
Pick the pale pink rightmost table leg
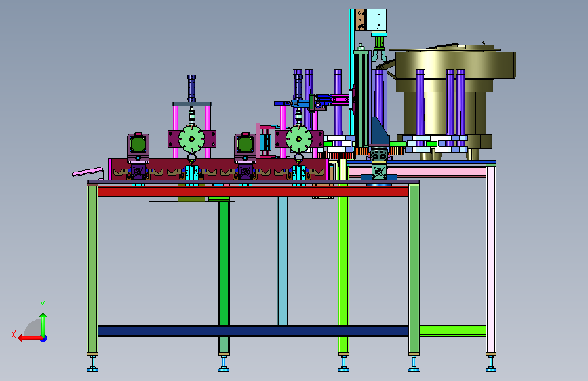pos(491,259)
